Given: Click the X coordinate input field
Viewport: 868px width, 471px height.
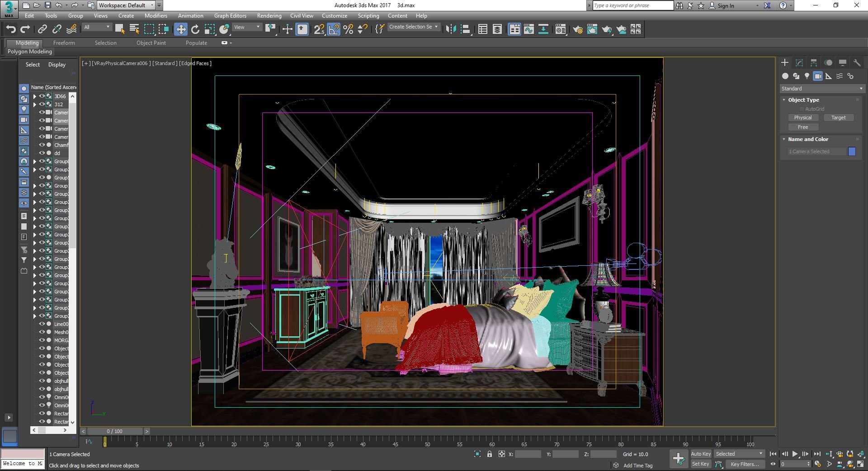Looking at the screenshot, I should [x=528, y=454].
